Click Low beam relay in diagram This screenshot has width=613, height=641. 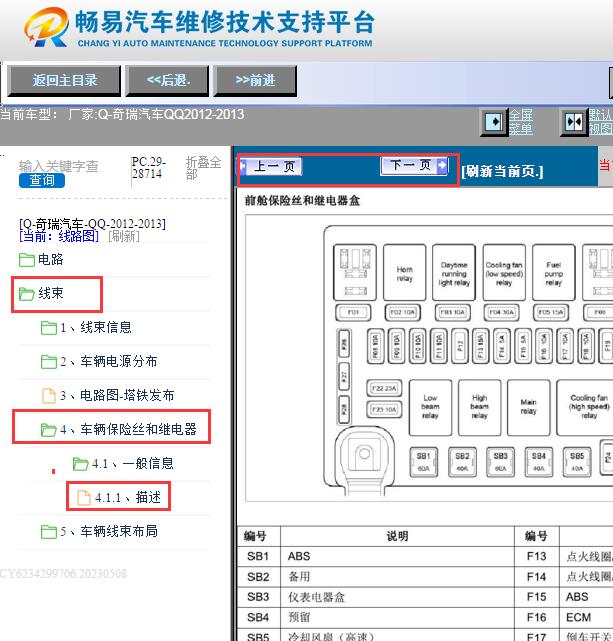point(430,407)
